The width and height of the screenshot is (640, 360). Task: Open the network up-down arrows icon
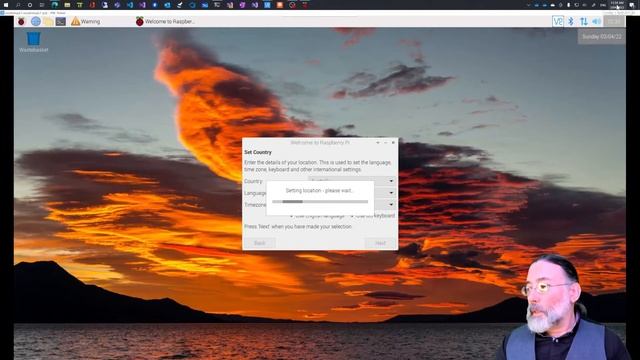[584, 21]
